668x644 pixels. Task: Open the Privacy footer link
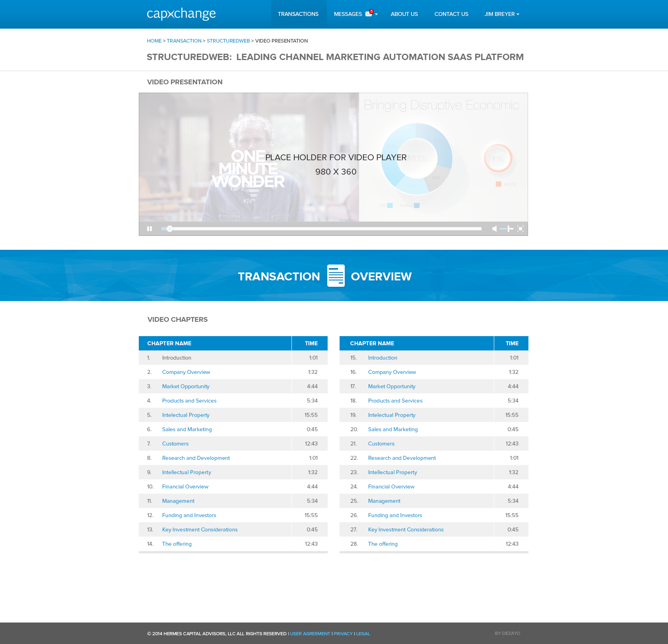tap(343, 634)
